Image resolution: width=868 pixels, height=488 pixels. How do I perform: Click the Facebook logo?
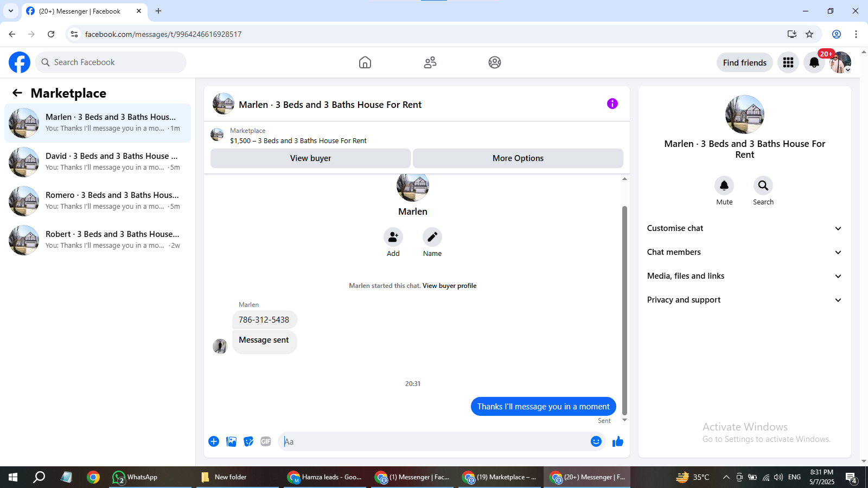20,62
